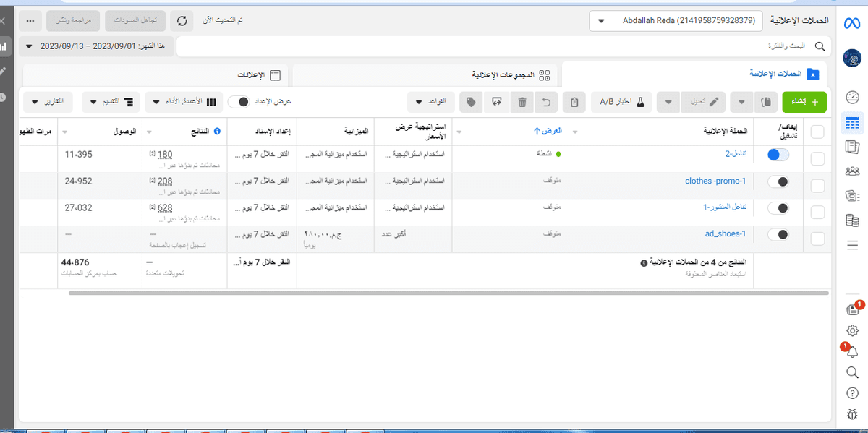Undo the last change with the arrow icon
The height and width of the screenshot is (433, 868).
[547, 101]
